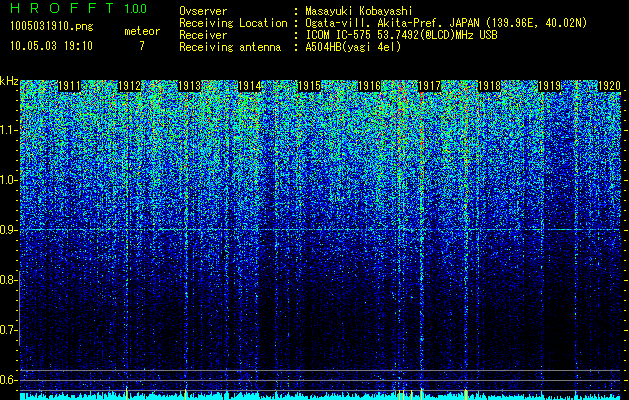This screenshot has width=629, height=400.
Task: Click the yellow meteor marker below 1913
Action: 186,394
